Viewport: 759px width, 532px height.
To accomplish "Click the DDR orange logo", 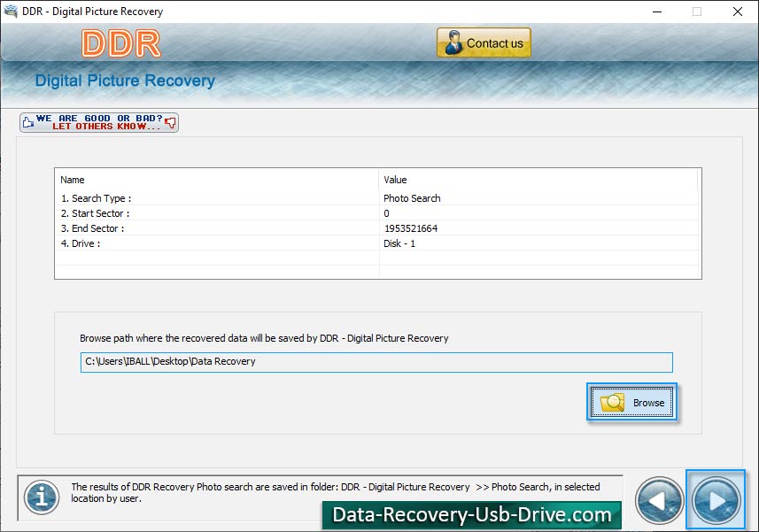I will [x=121, y=43].
